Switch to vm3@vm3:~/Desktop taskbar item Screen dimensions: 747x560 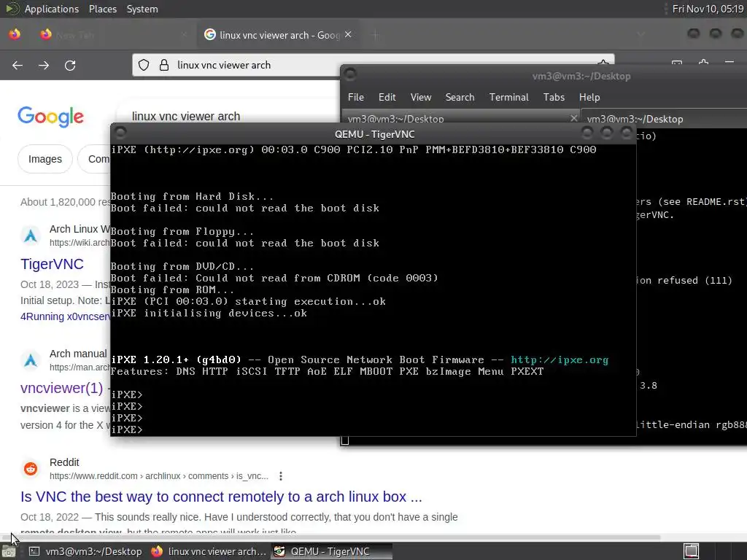click(86, 551)
